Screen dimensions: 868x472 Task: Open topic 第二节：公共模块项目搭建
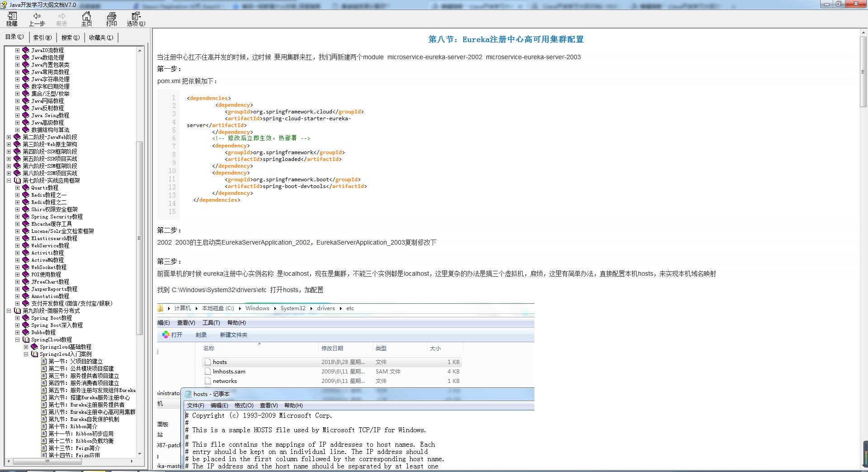pos(81,368)
